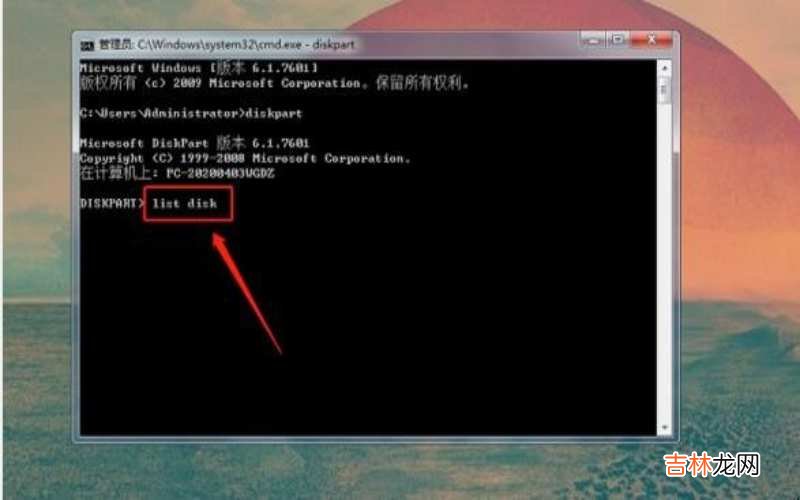Click the Microsoft DiskPart version line

point(195,143)
